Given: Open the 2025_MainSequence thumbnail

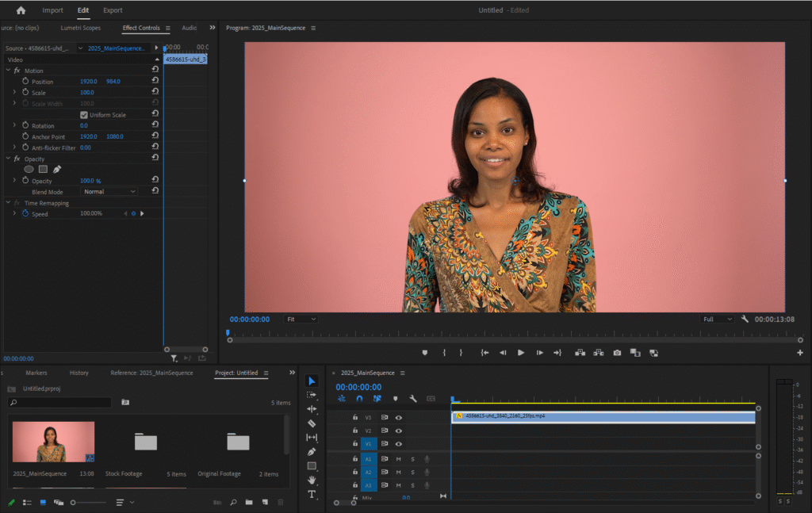Looking at the screenshot, I should click(x=53, y=442).
